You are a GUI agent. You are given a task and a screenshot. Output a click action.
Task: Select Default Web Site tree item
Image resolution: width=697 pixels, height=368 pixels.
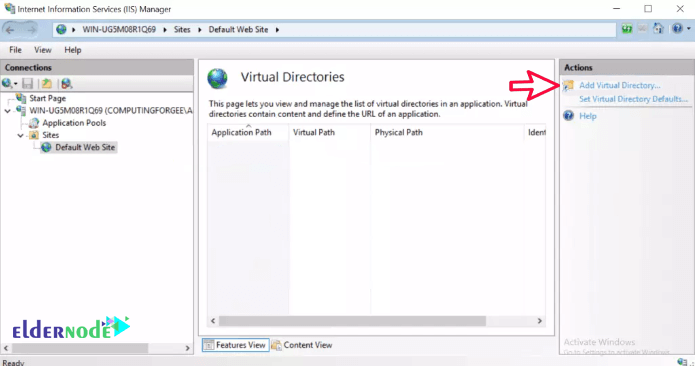85,148
